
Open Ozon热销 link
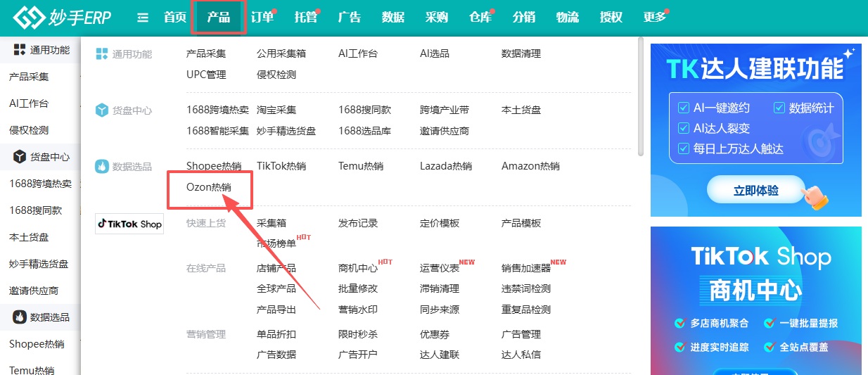point(209,187)
